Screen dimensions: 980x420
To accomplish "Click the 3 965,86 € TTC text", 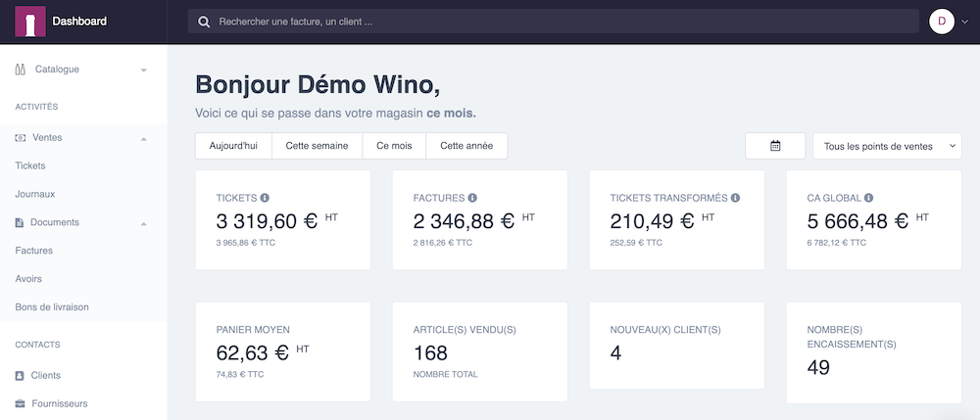I will pos(246,243).
